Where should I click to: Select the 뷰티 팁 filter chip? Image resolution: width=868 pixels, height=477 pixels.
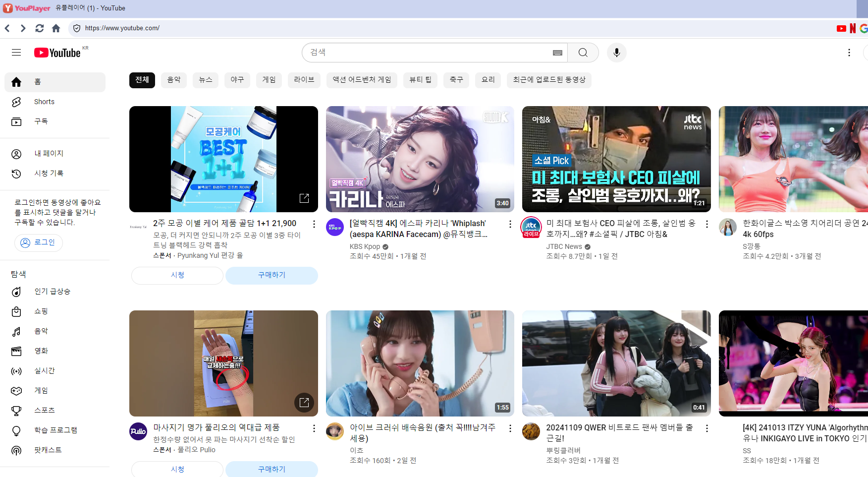point(420,80)
